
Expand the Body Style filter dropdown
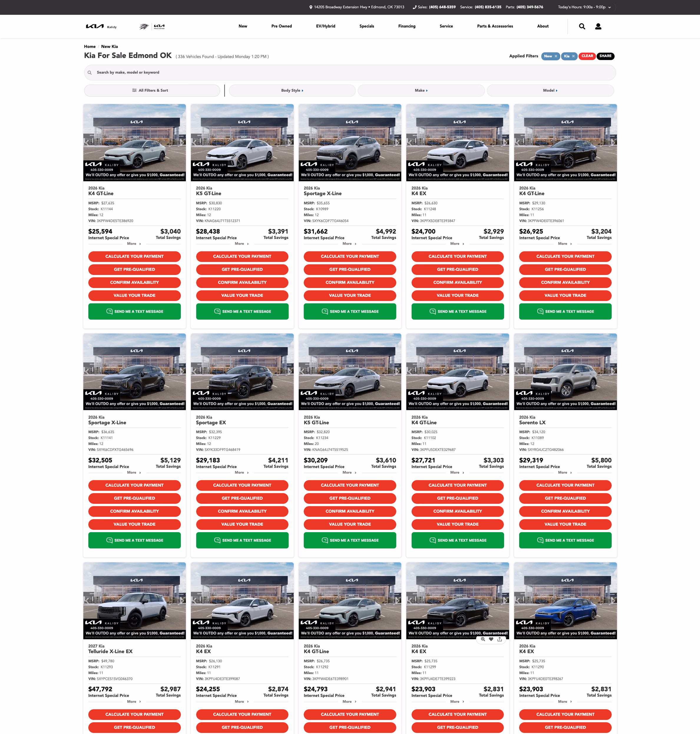point(292,90)
